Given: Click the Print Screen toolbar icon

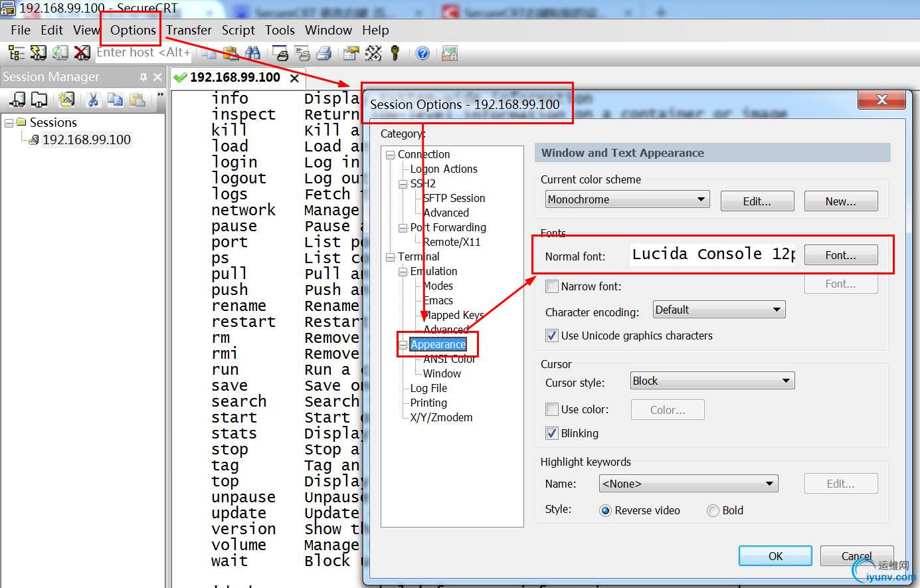Looking at the screenshot, I should 280,53.
